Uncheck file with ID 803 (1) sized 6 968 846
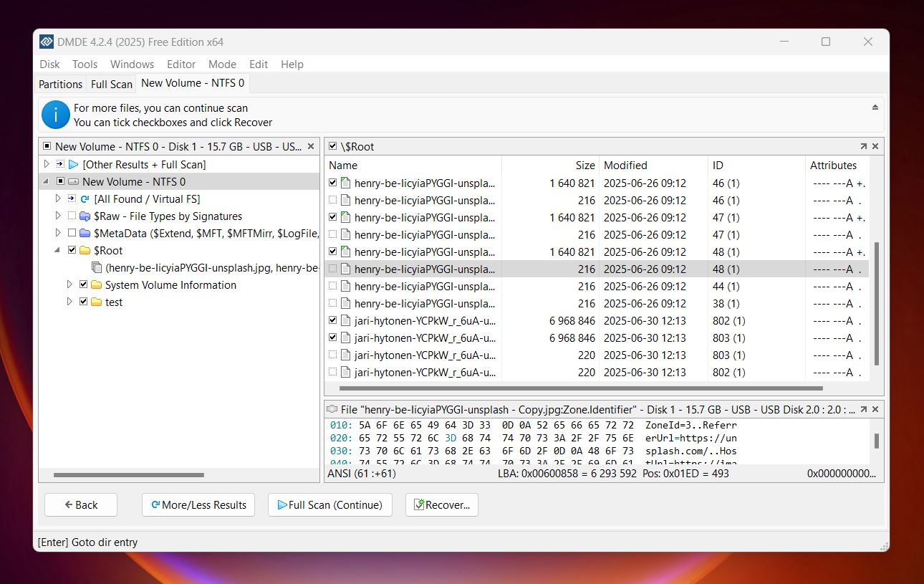The image size is (924, 584). tap(332, 337)
